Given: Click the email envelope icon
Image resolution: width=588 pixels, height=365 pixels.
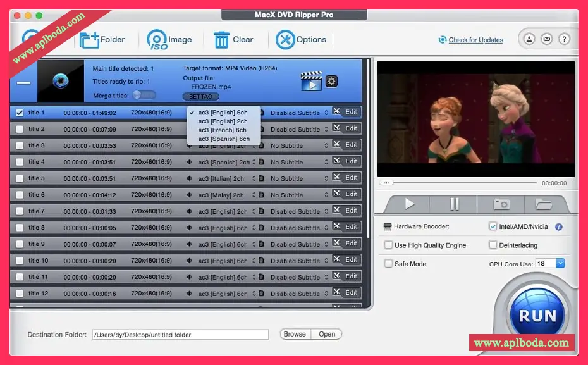Looking at the screenshot, I should click(546, 39).
